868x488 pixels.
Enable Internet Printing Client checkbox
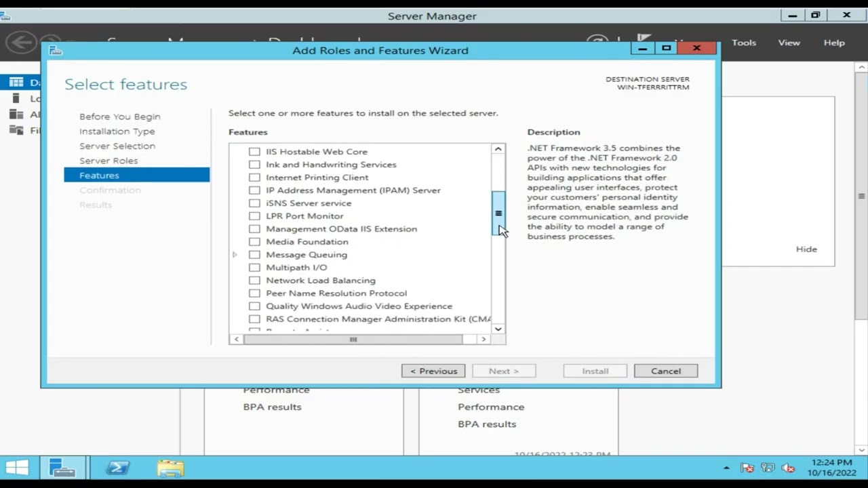(254, 178)
